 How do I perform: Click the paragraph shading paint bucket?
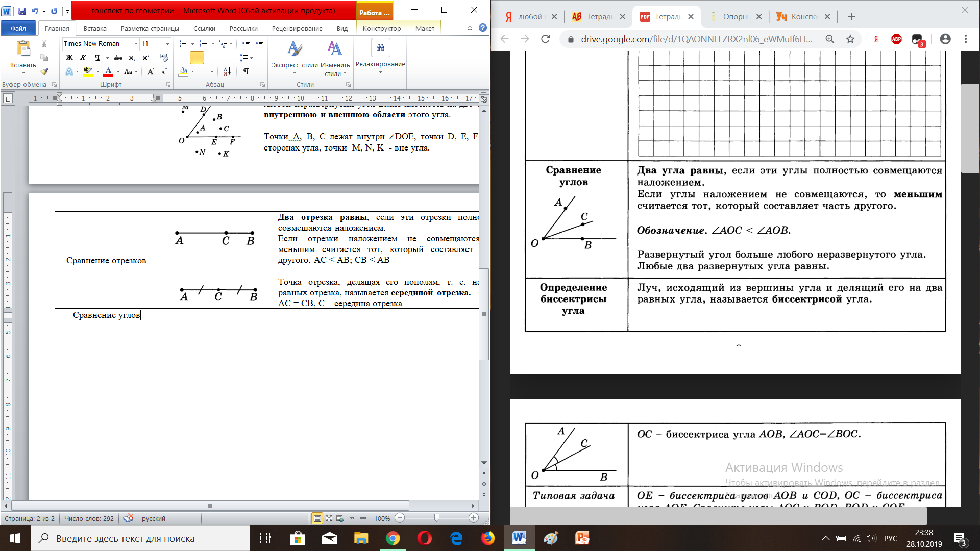(183, 71)
